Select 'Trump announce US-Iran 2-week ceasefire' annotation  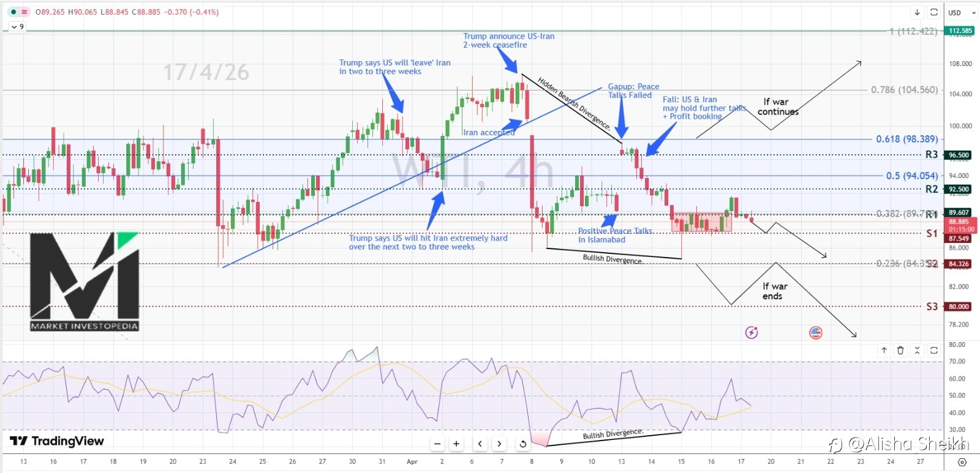click(508, 40)
